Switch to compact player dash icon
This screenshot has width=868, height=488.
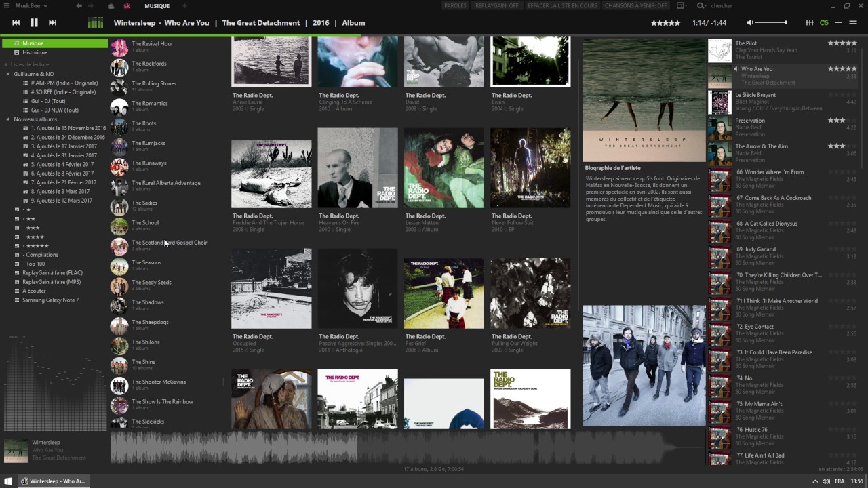[839, 23]
